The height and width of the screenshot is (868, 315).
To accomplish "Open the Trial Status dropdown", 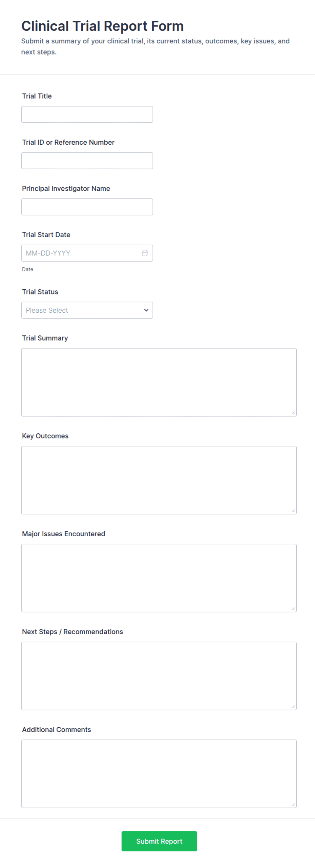I will click(x=87, y=310).
